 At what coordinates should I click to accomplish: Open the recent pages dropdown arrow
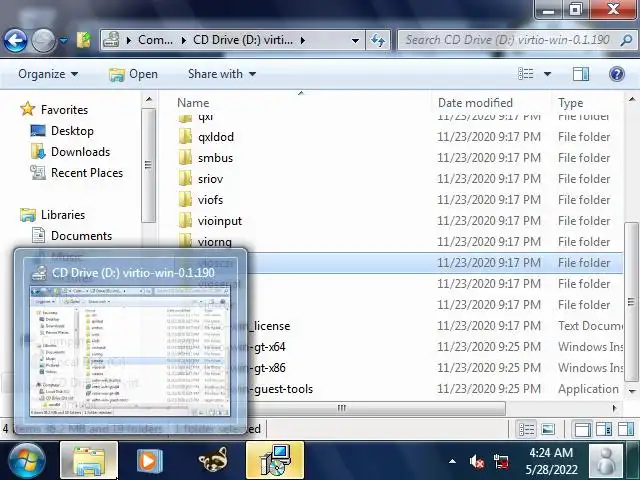pyautogui.click(x=64, y=40)
